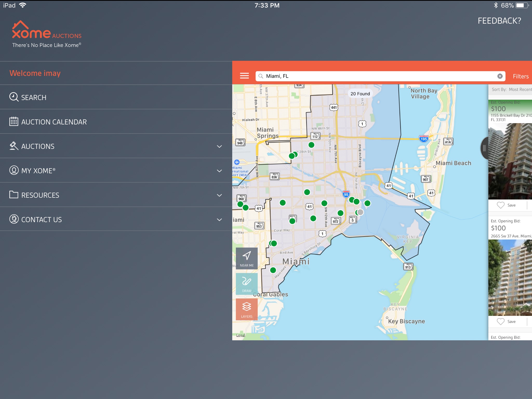Tap the Xome Auctions logo
This screenshot has width=532, height=399.
coord(47,34)
